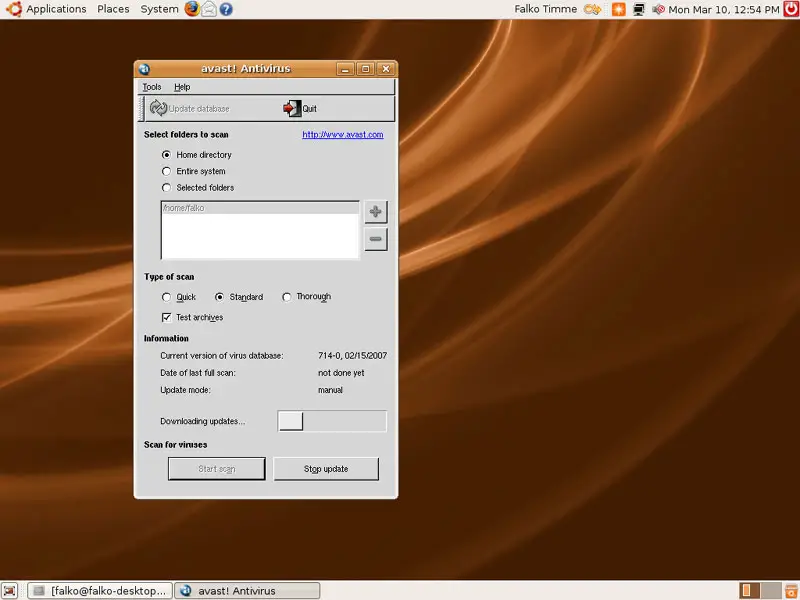The height and width of the screenshot is (600, 800).
Task: Toggle the Test archives checkbox
Action: coord(166,317)
